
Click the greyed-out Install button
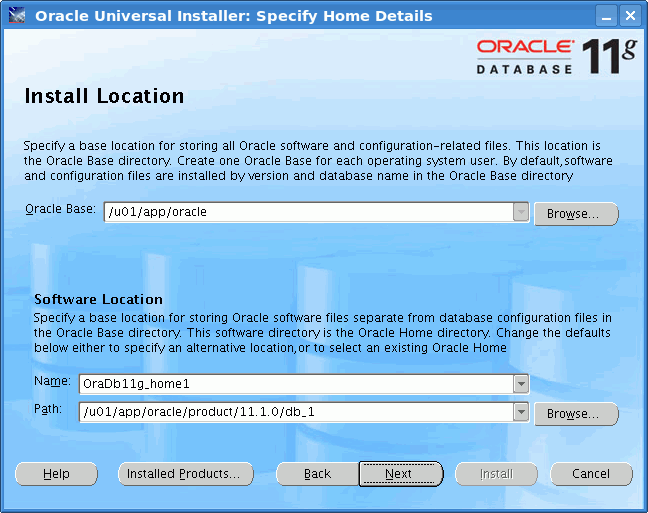coord(496,474)
